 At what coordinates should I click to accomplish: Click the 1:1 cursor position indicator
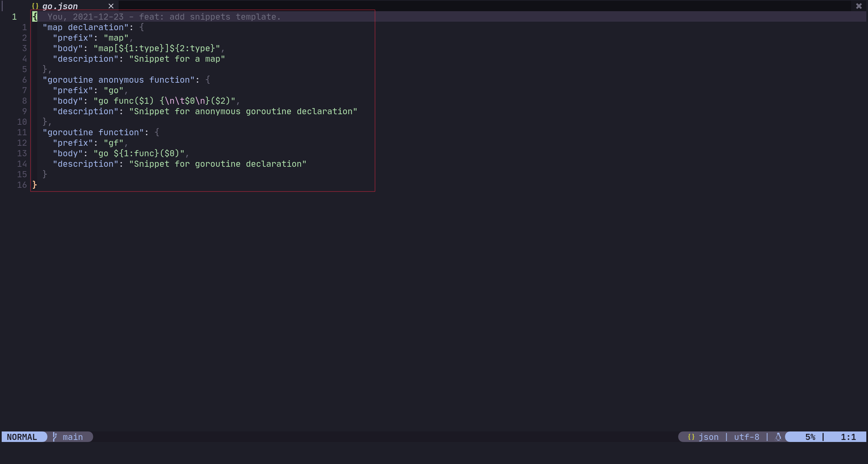click(x=848, y=437)
